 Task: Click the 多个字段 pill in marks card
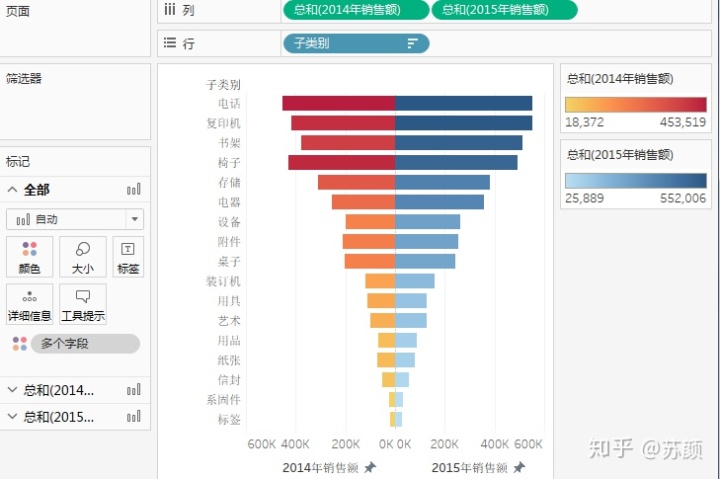pos(85,344)
